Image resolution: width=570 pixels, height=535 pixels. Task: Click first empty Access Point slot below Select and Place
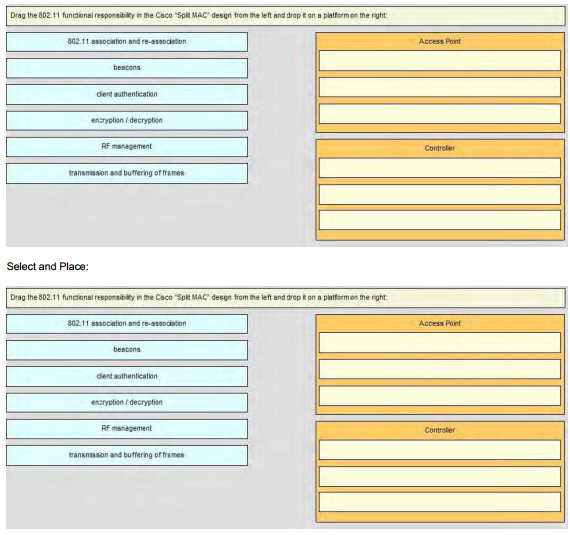(440, 342)
